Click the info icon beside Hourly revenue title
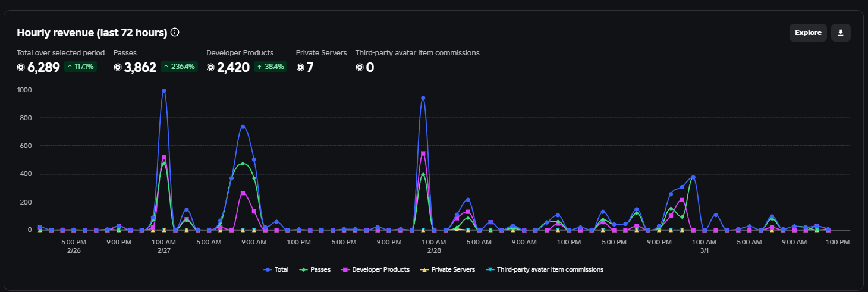868x292 pixels. 175,32
